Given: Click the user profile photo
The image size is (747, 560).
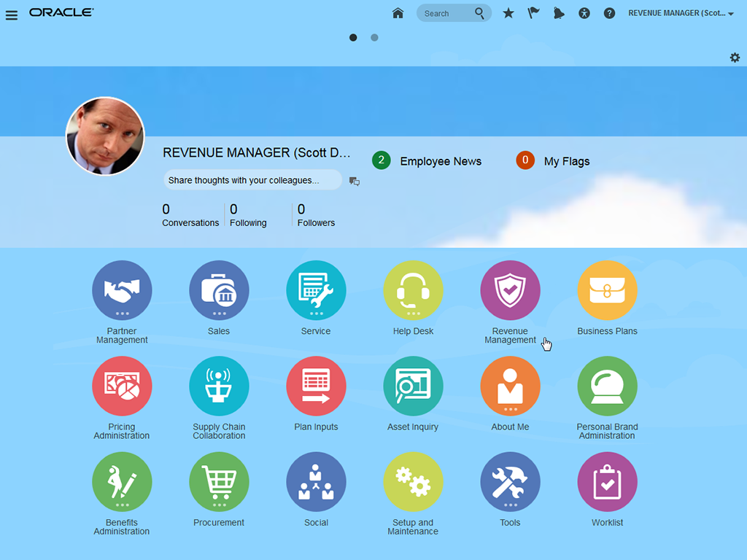Looking at the screenshot, I should pyautogui.click(x=105, y=136).
